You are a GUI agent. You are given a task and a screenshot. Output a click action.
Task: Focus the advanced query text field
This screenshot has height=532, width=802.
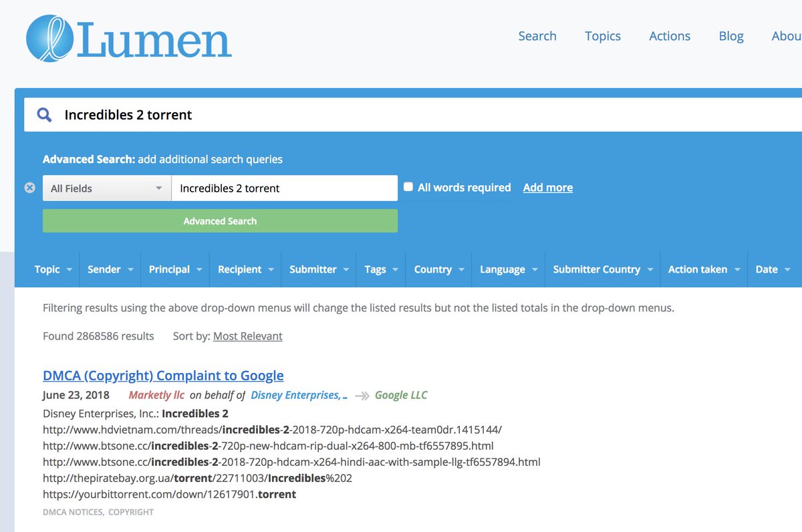[285, 188]
